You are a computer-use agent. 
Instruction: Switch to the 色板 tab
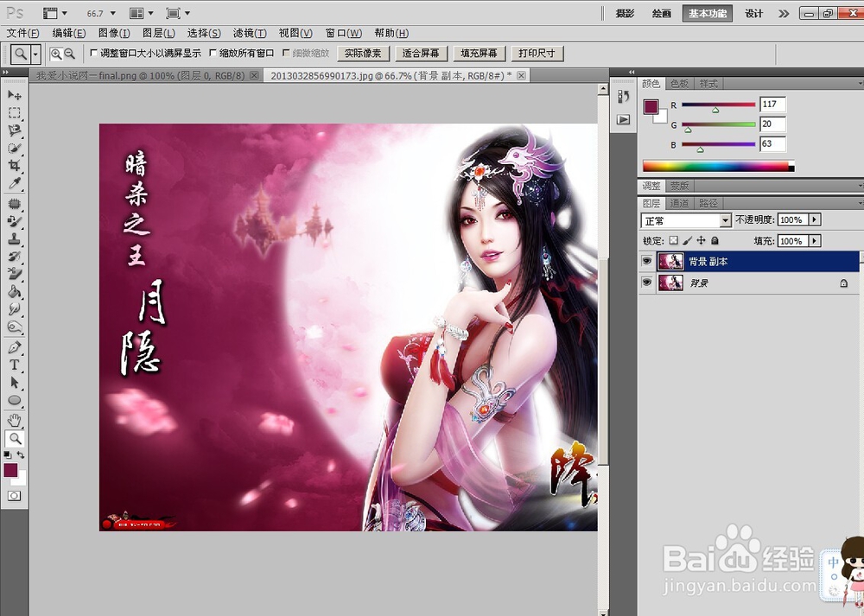pyautogui.click(x=679, y=84)
